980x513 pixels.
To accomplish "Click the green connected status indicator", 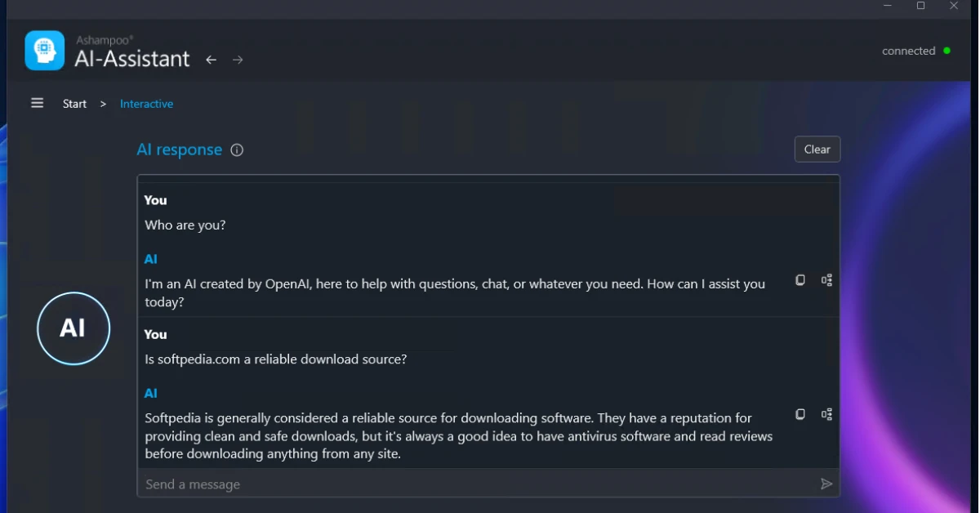I will click(947, 51).
